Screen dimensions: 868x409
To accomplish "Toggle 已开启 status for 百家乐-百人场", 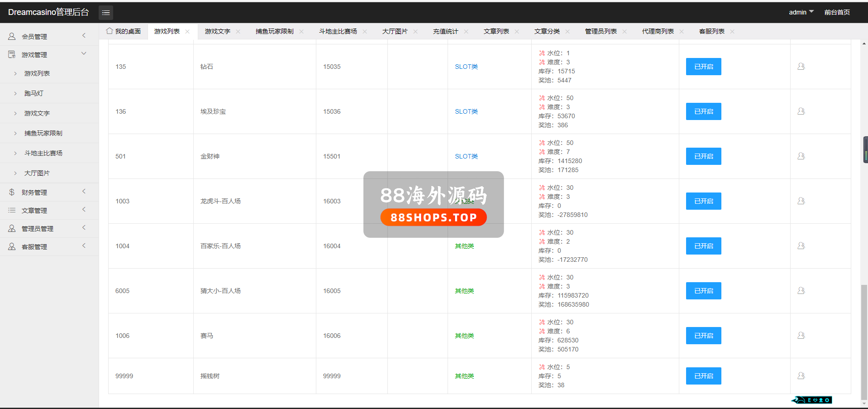I will 703,246.
